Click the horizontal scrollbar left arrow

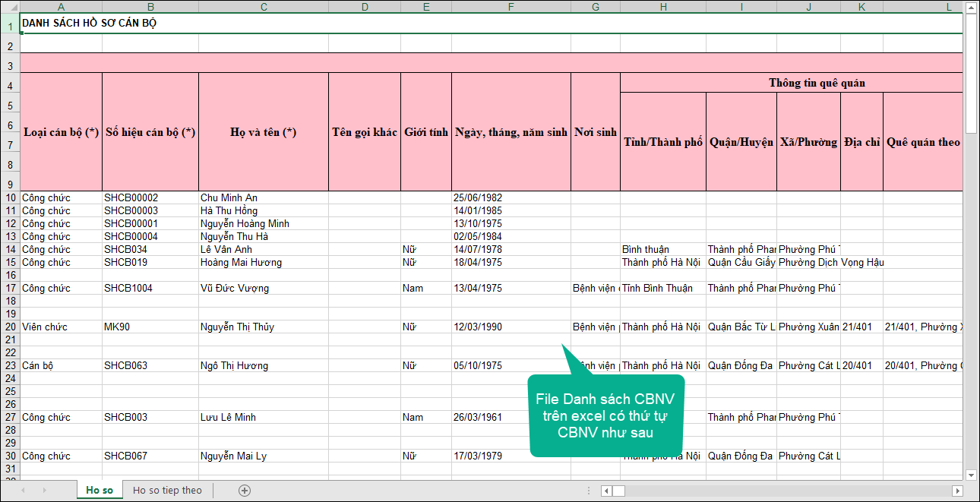(607, 491)
